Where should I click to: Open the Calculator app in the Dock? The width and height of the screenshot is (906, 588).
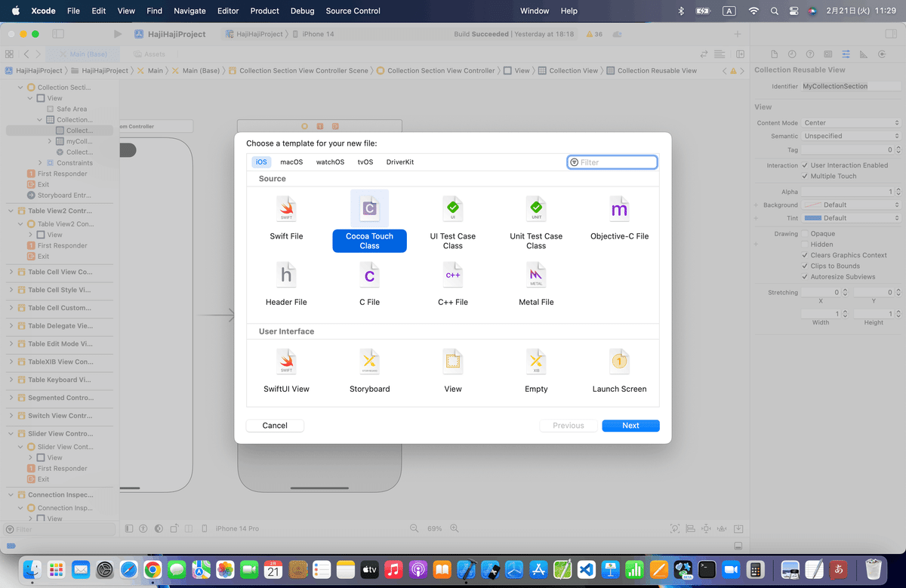click(x=754, y=568)
